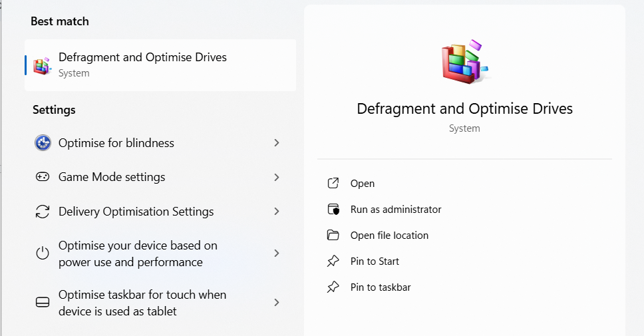Image resolution: width=644 pixels, height=336 pixels.
Task: Choose Run as administrator
Action: 396,210
